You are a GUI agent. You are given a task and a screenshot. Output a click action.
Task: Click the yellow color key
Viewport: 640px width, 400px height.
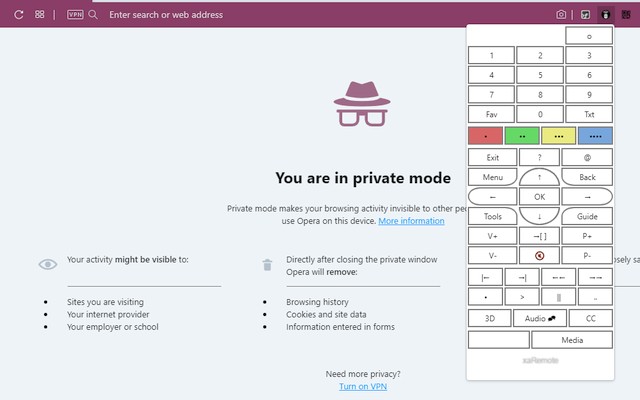[x=559, y=136]
